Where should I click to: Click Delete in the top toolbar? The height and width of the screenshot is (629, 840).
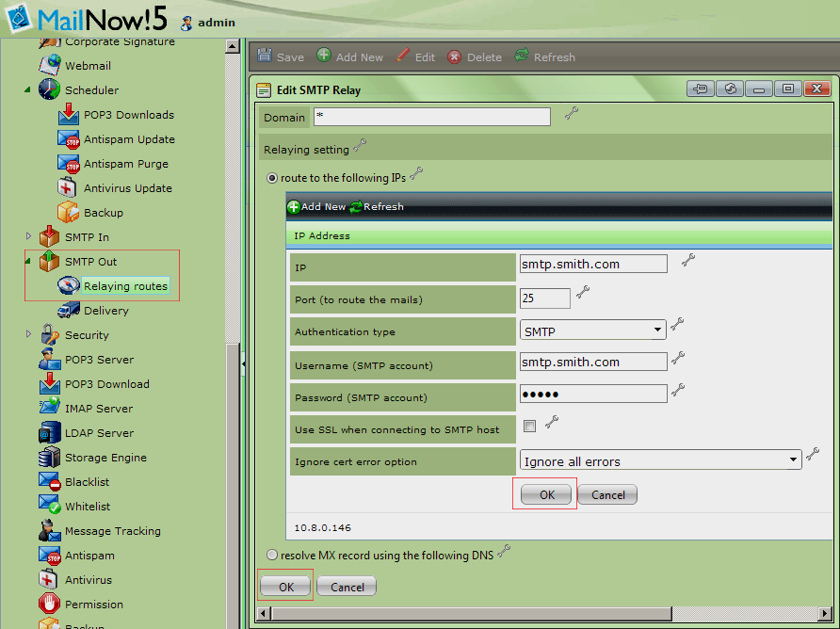tap(474, 56)
